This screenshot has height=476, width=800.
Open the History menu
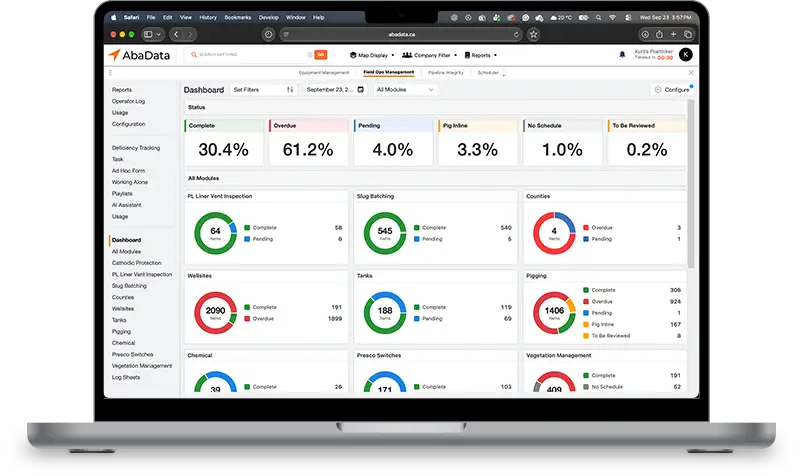click(208, 17)
